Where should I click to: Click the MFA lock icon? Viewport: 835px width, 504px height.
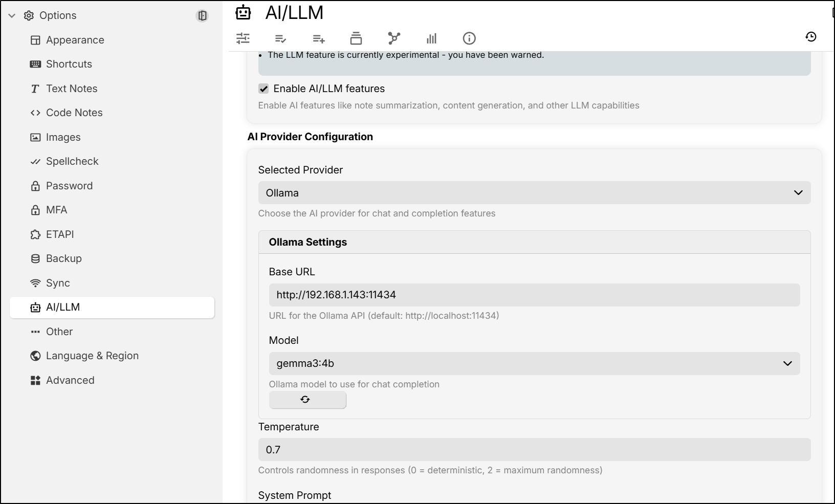[35, 210]
